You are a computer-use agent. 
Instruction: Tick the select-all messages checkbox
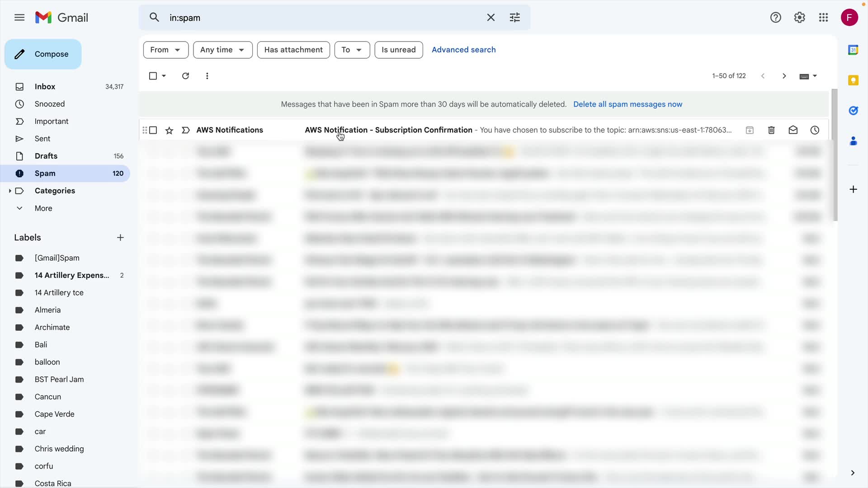(153, 76)
